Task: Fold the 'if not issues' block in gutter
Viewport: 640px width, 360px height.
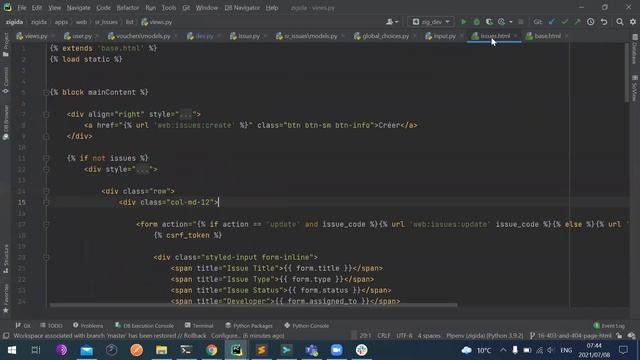Action: [46, 158]
